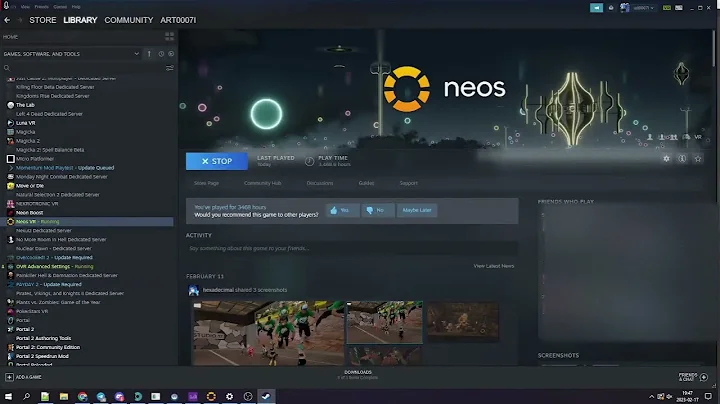The width and height of the screenshot is (720, 404).
Task: Select Overcooked! 2 - Update Required
Action: tap(54, 258)
